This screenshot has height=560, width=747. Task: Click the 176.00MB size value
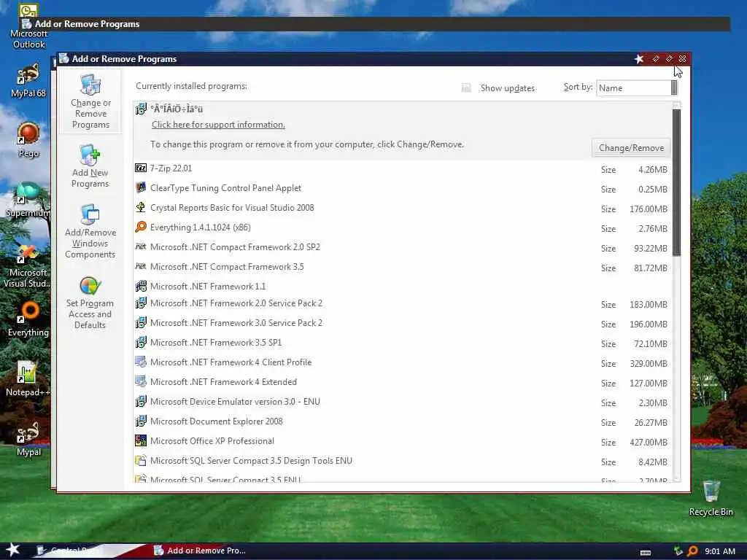click(x=649, y=209)
